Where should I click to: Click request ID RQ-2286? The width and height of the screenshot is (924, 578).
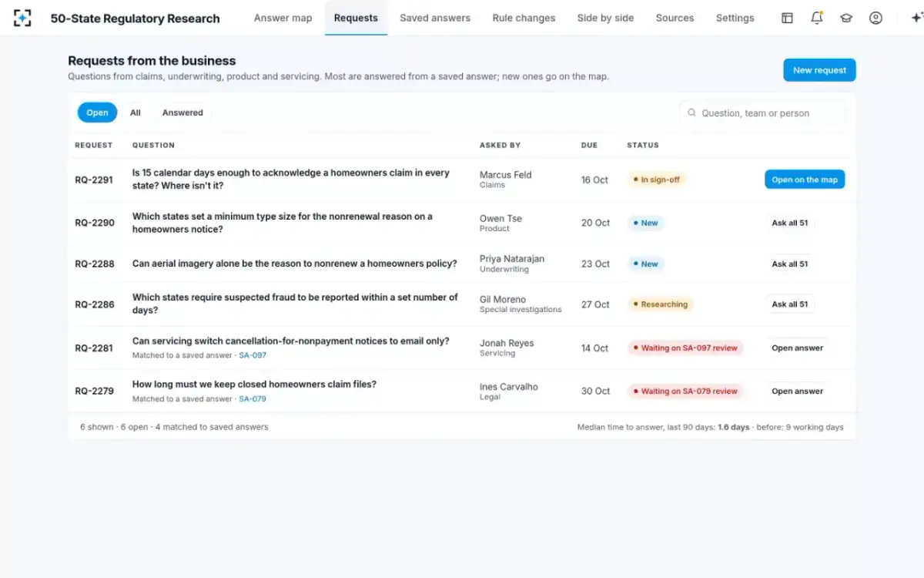pyautogui.click(x=94, y=304)
